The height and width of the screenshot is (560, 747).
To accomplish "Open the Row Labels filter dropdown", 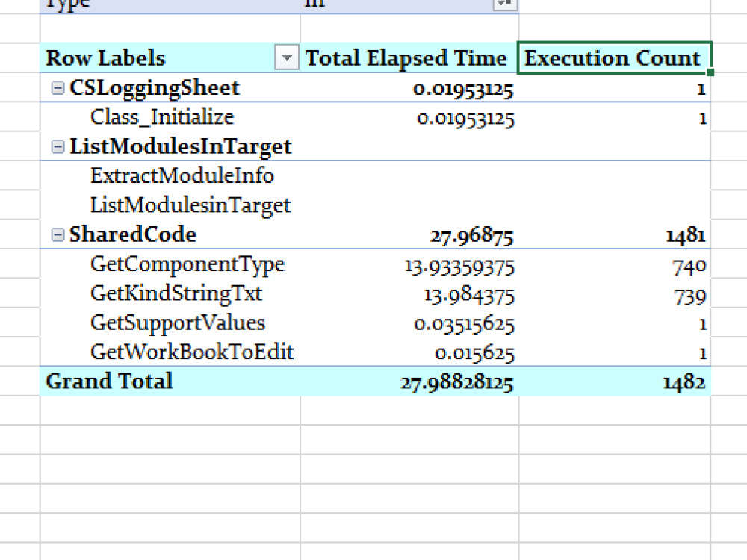I will tap(287, 58).
